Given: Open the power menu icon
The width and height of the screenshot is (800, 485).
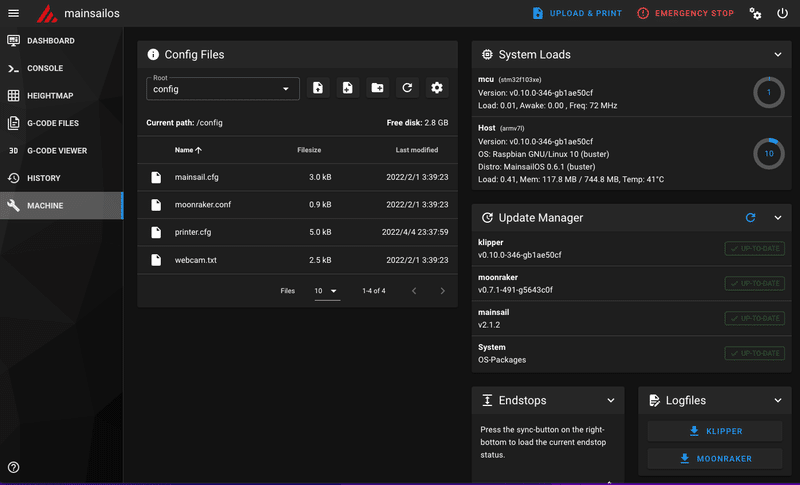Looking at the screenshot, I should (782, 13).
